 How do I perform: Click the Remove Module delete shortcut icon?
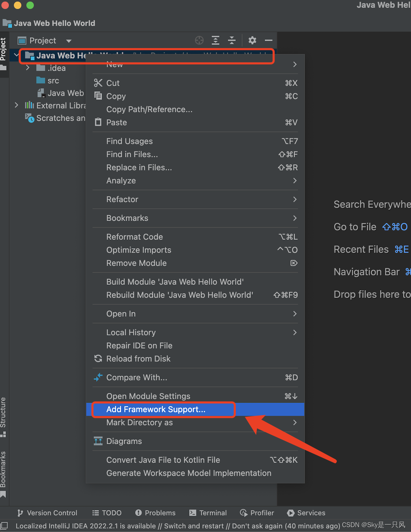[294, 263]
